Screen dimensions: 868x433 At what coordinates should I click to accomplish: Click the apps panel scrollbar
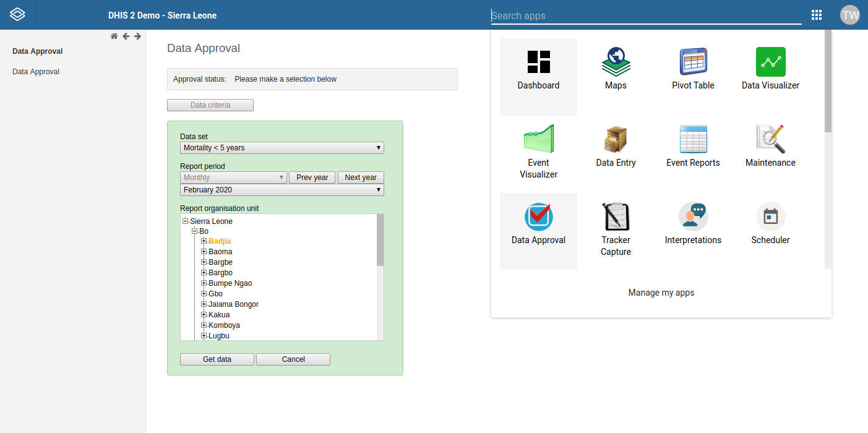[x=828, y=80]
